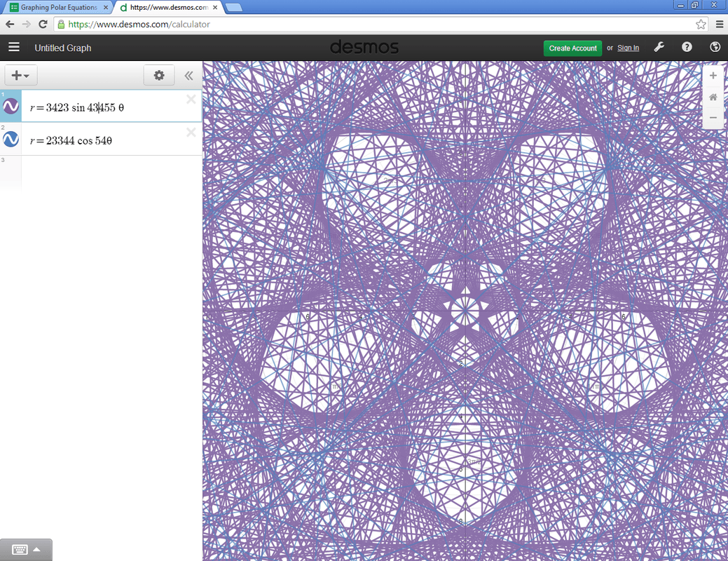Viewport: 728px width, 561px height.
Task: Click the help question mark icon
Action: point(687,47)
